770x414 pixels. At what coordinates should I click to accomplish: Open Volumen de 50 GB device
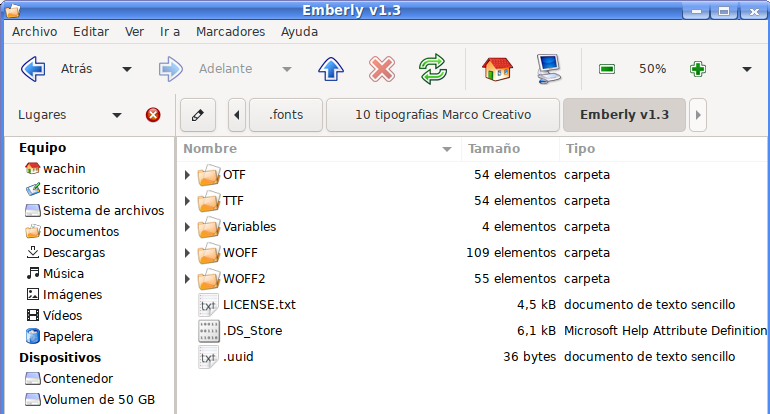[x=90, y=400]
